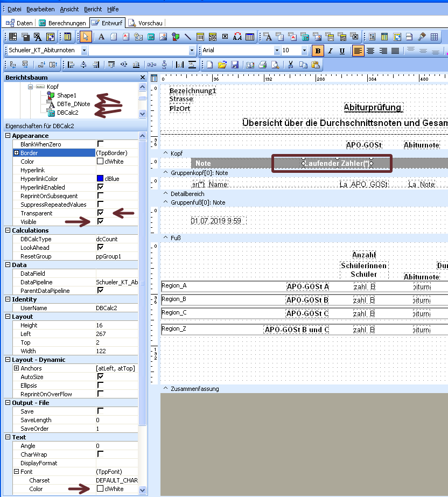Switch to the Vorschau tab

145,23
